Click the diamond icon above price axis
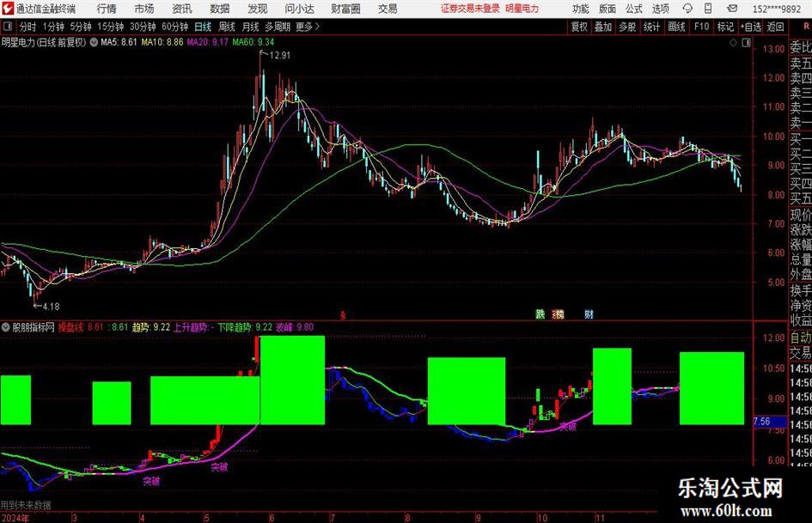 (x=733, y=43)
